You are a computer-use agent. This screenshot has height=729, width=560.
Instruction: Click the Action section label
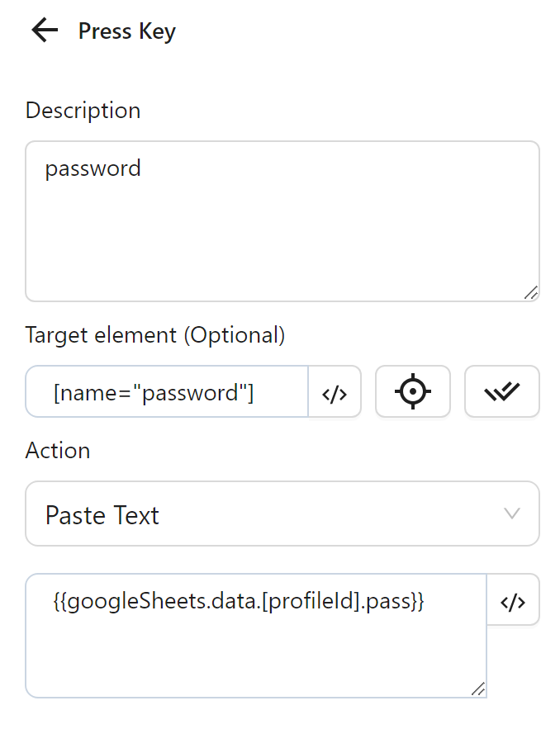coord(59,451)
